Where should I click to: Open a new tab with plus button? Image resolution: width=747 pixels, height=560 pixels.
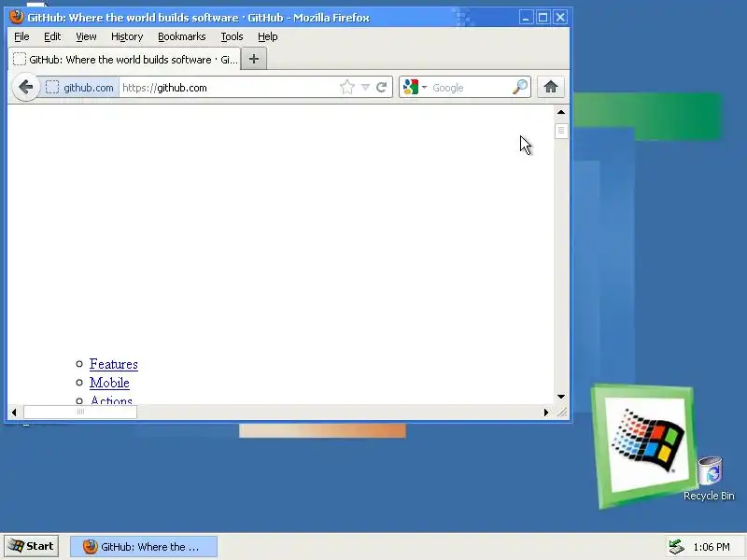pos(254,59)
